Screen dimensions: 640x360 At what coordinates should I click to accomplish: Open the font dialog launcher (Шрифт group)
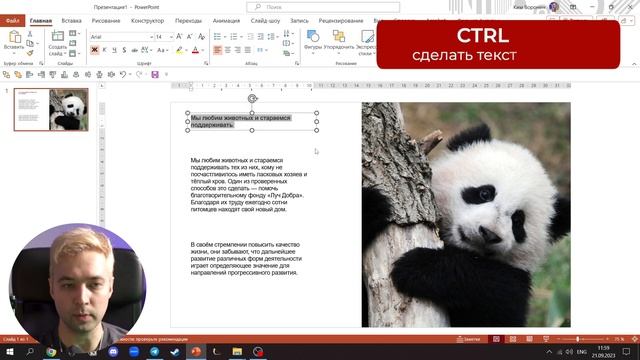coord(206,63)
